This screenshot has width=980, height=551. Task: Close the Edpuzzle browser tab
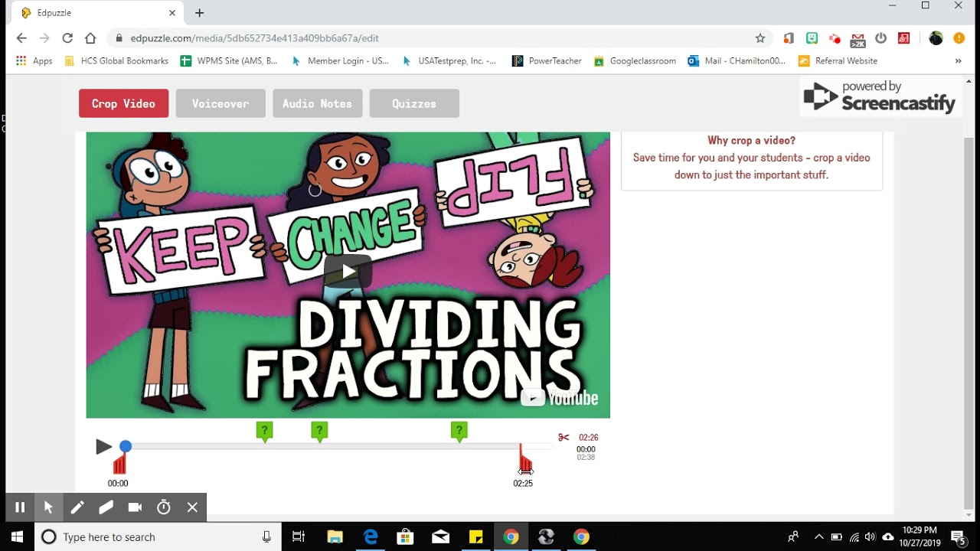point(172,13)
